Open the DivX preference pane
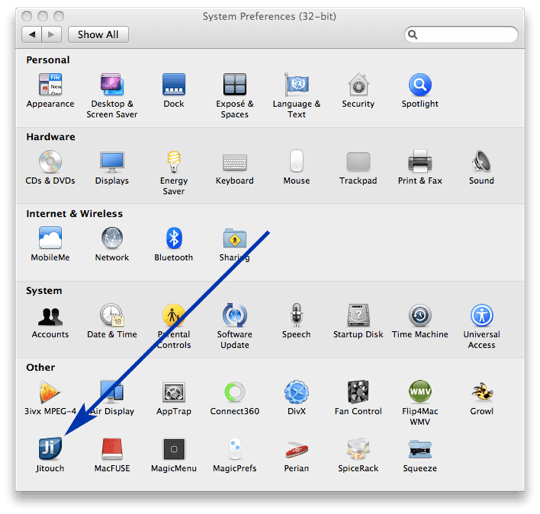The image size is (540, 514). 296,398
